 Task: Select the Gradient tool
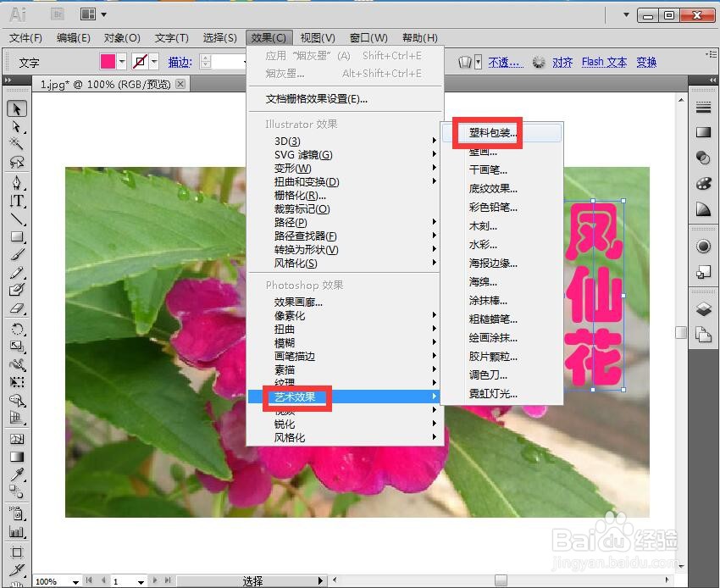[17, 457]
